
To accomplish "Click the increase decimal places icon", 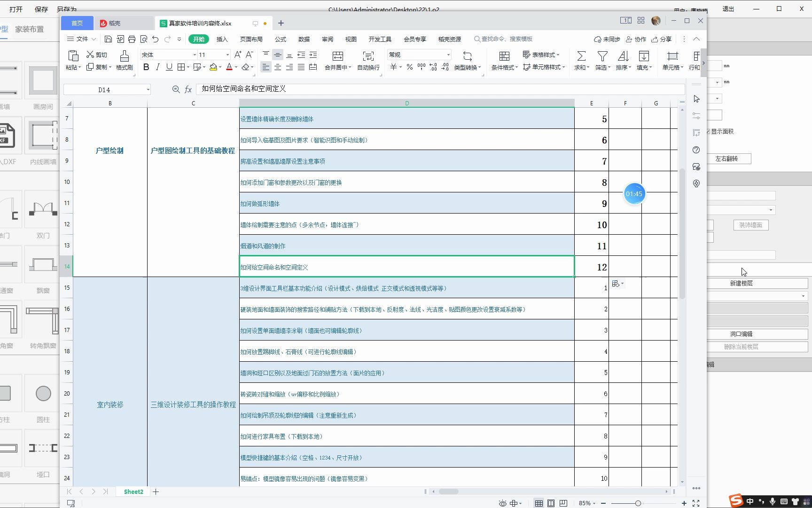I will (433, 67).
